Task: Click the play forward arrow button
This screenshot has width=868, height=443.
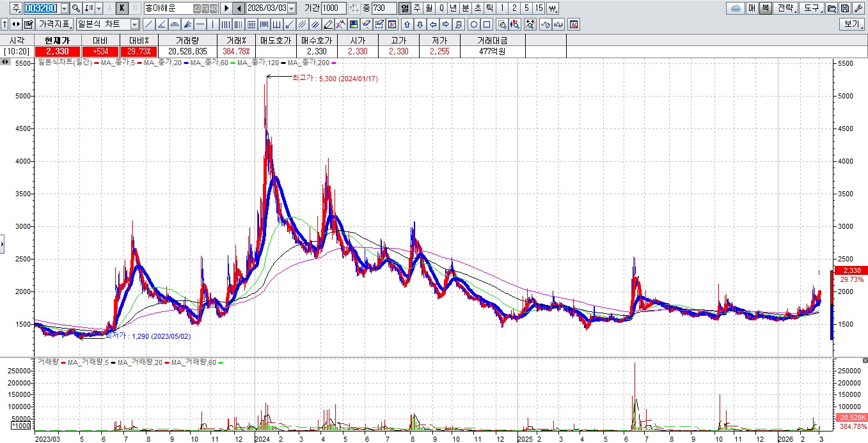Action: [226, 8]
